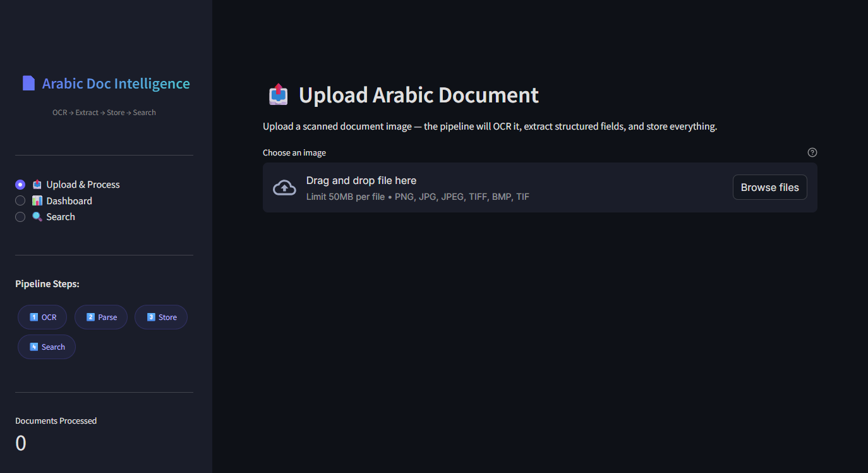
Task: Click the cloud upload icon in the drop zone
Action: pos(284,187)
